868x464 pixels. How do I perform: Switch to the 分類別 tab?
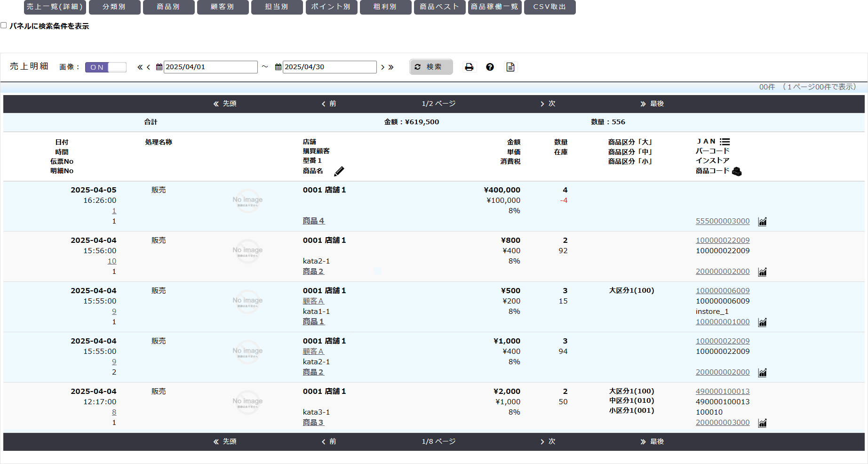tap(114, 7)
